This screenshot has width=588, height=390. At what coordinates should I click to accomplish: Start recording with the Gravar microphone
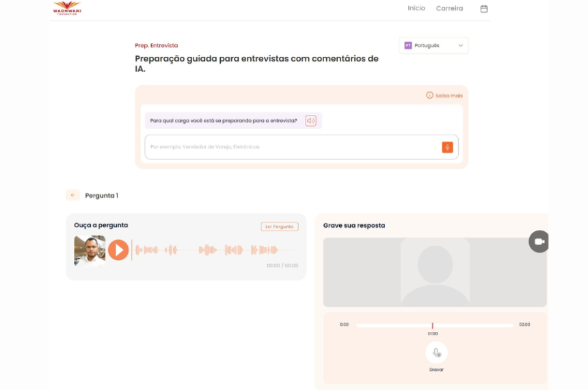coord(436,353)
